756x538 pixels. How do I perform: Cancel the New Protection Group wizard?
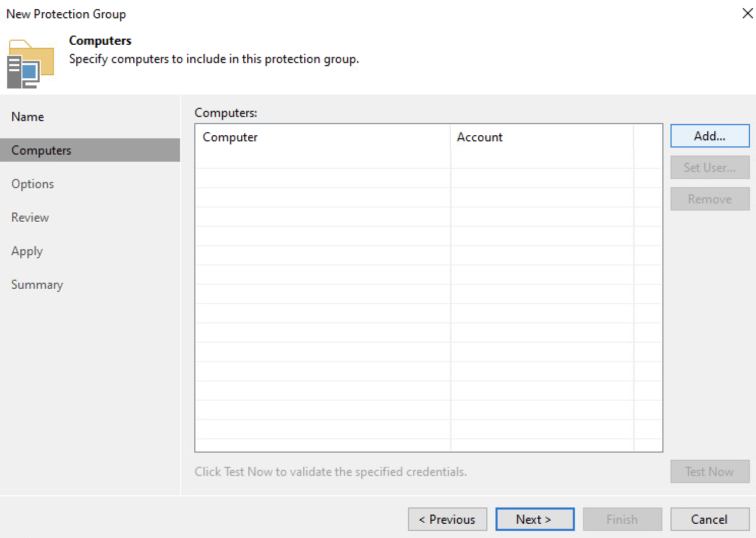[x=710, y=519]
